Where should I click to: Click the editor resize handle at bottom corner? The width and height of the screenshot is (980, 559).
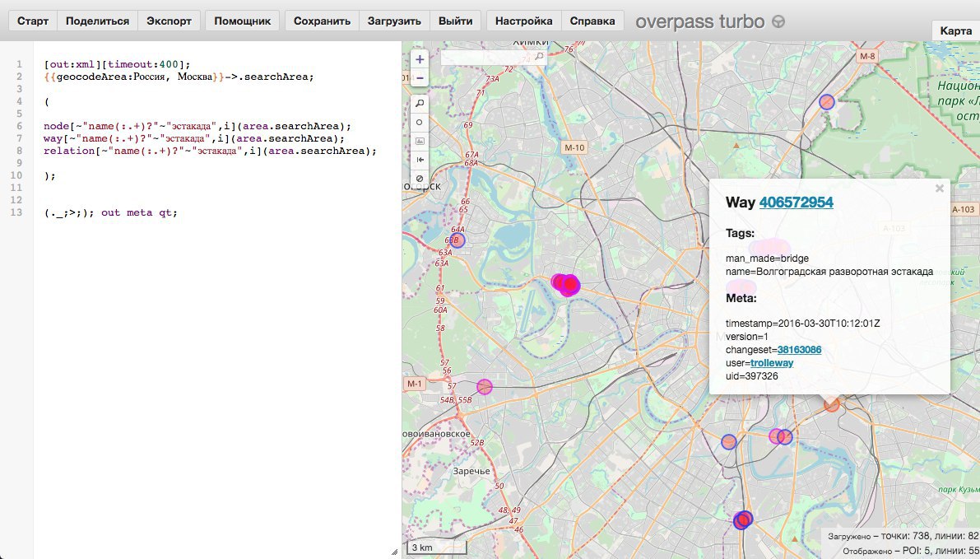pos(394,552)
